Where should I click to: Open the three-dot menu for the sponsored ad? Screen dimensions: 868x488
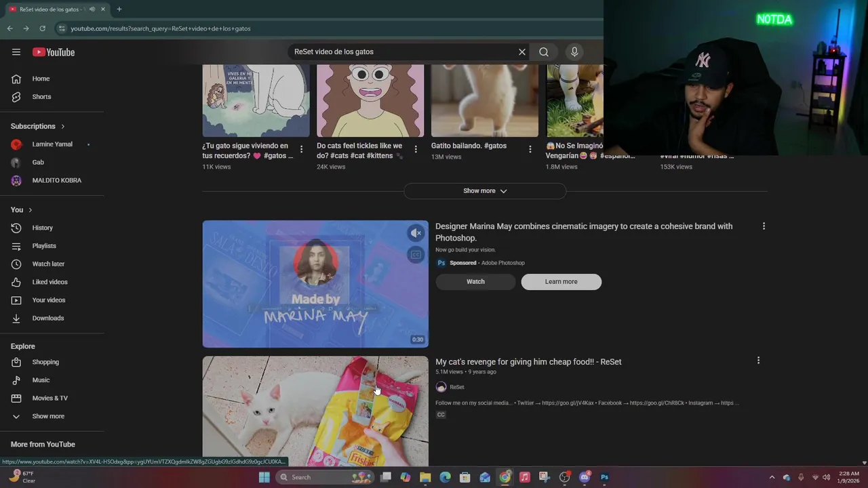coord(764,226)
